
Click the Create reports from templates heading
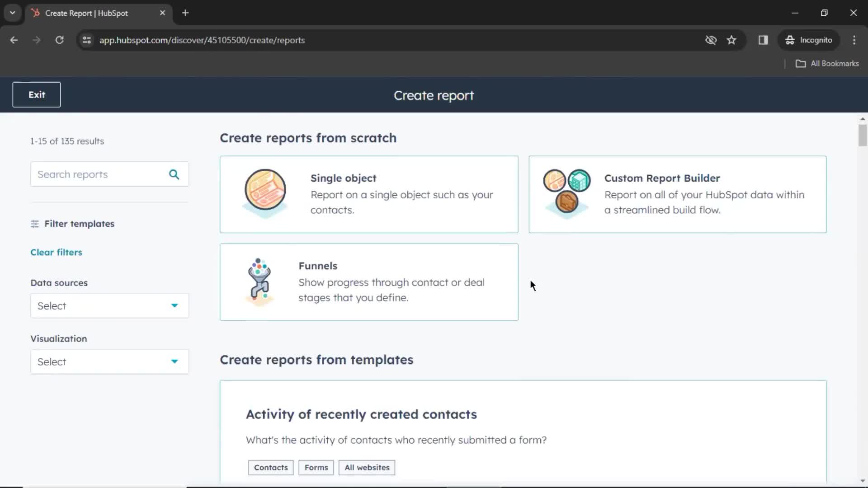coord(316,360)
